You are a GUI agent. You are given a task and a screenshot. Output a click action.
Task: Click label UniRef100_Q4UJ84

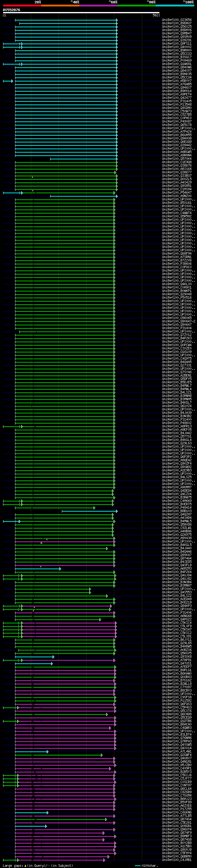177,575
